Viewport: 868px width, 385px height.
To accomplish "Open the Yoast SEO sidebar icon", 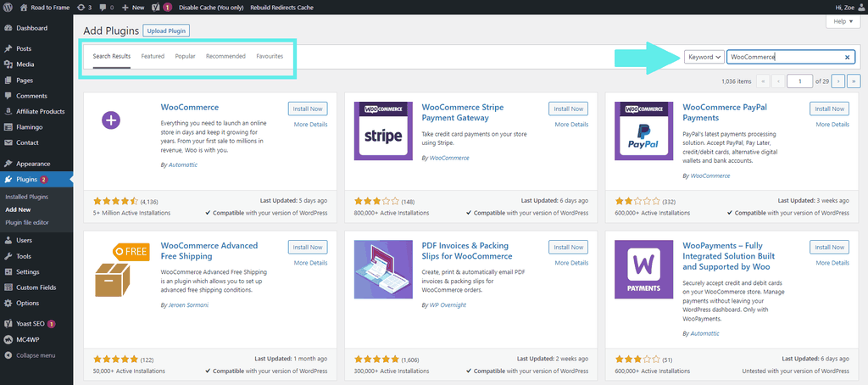I will (x=8, y=323).
